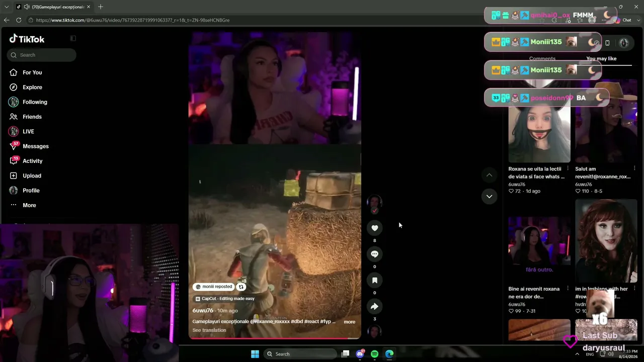644x362 pixels.
Task: Go back in the browser
Action: point(7,20)
